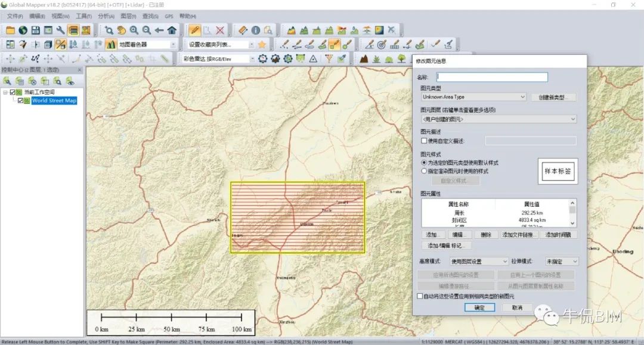Save the workspace with the floppy disk icon
644x345 pixels.
[36, 30]
